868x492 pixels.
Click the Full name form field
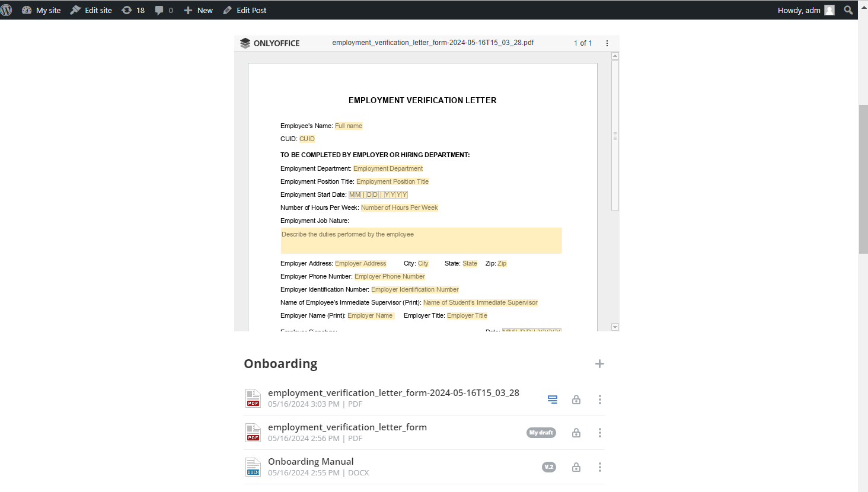(349, 126)
